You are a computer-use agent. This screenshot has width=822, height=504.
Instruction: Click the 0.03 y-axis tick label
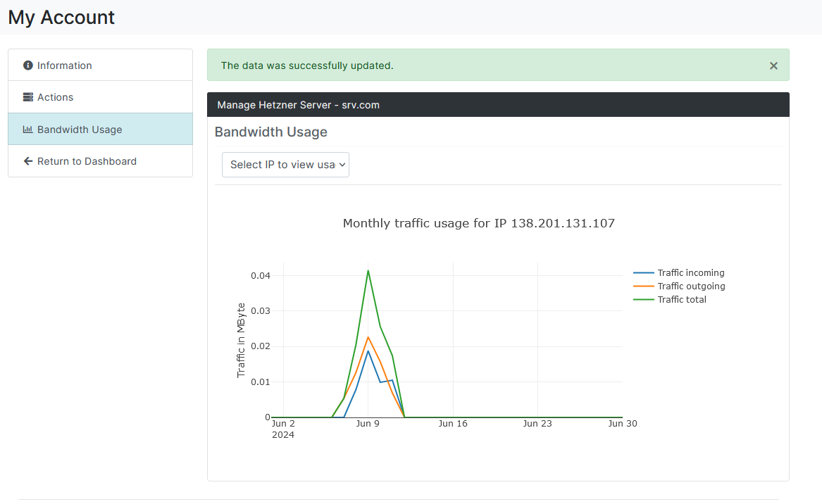coord(261,310)
